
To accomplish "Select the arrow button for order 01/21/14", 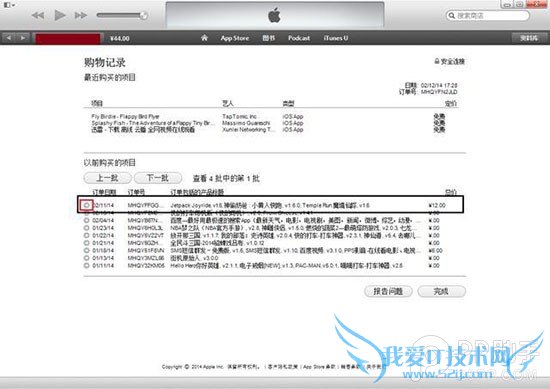I will [86, 243].
